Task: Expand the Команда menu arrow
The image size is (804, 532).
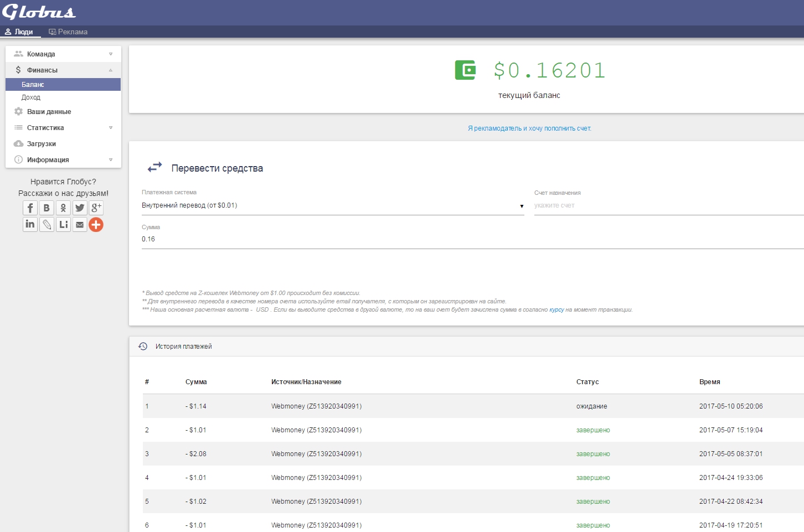Action: pos(111,54)
